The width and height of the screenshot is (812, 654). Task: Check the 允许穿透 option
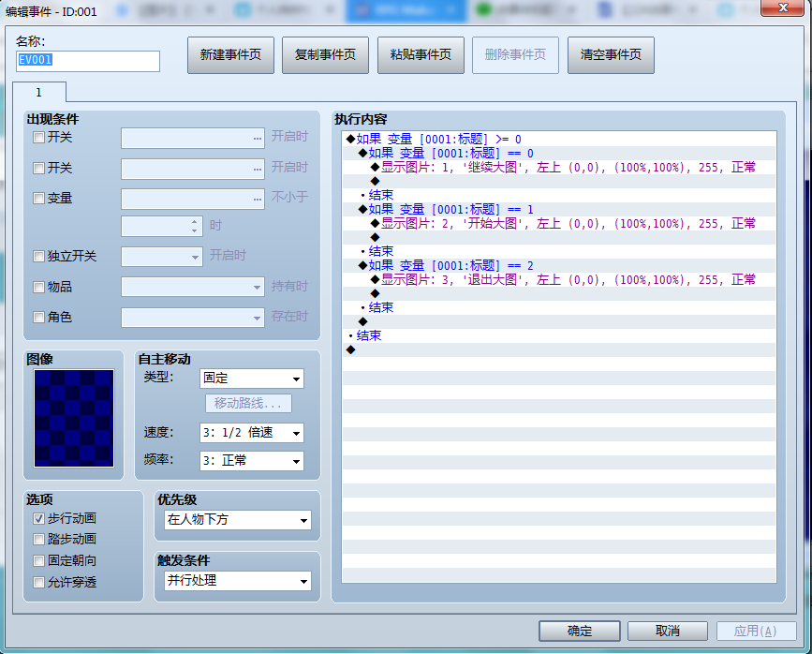coord(38,583)
